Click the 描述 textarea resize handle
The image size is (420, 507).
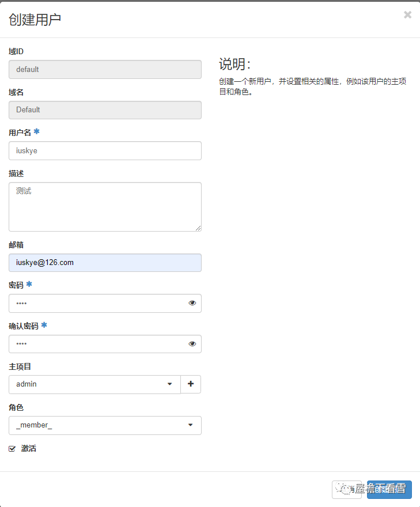click(x=198, y=228)
